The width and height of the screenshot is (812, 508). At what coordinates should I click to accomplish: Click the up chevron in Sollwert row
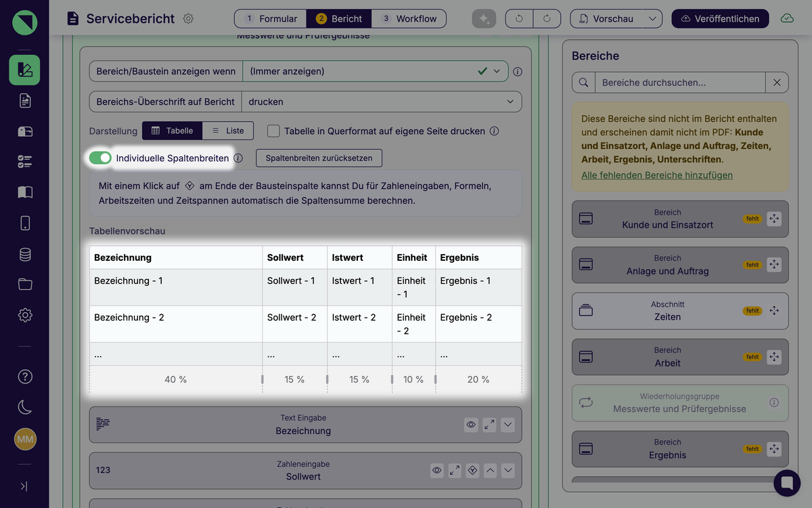[491, 470]
